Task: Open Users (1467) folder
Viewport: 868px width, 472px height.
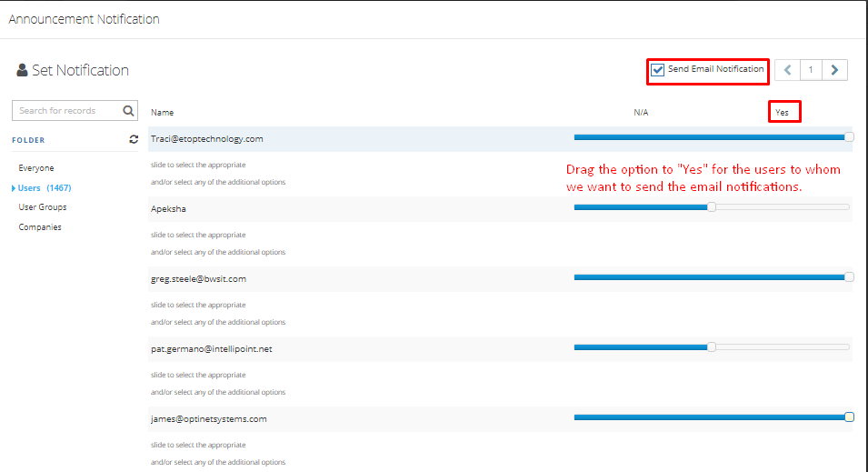Action: point(45,188)
